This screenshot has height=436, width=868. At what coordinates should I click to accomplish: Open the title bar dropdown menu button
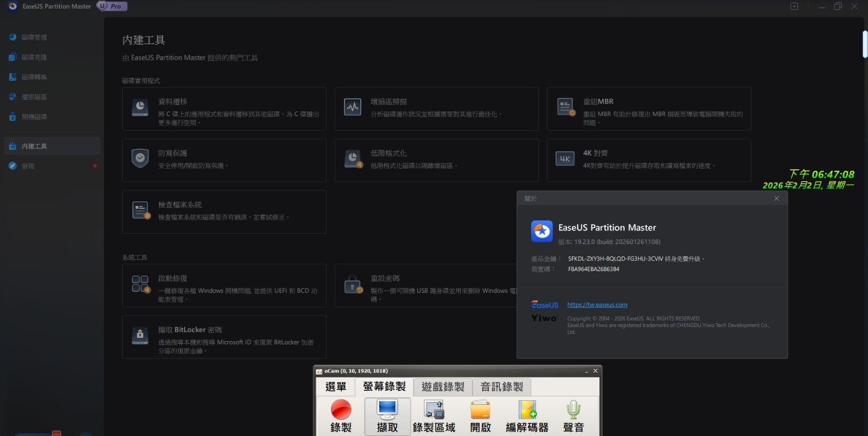[794, 7]
